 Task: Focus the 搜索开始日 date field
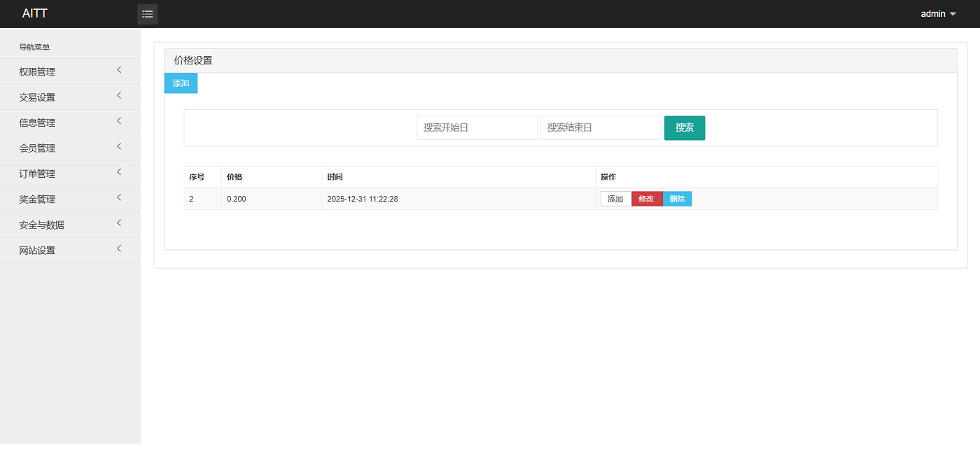click(477, 127)
